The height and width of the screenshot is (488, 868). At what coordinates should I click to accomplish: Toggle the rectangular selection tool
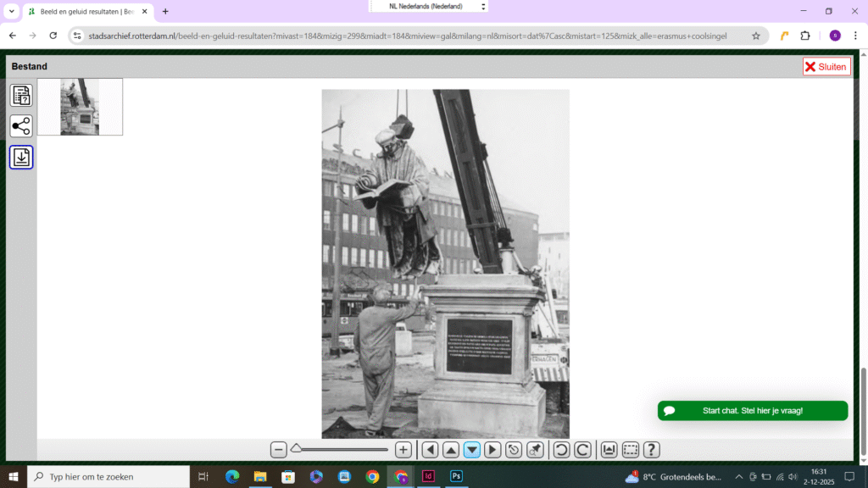631,450
